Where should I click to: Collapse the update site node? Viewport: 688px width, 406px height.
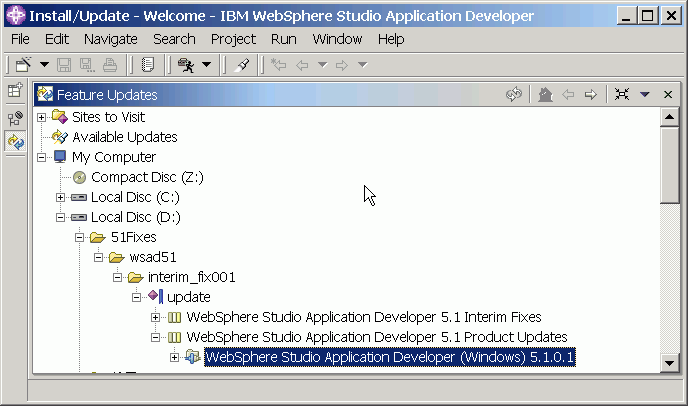tap(136, 297)
